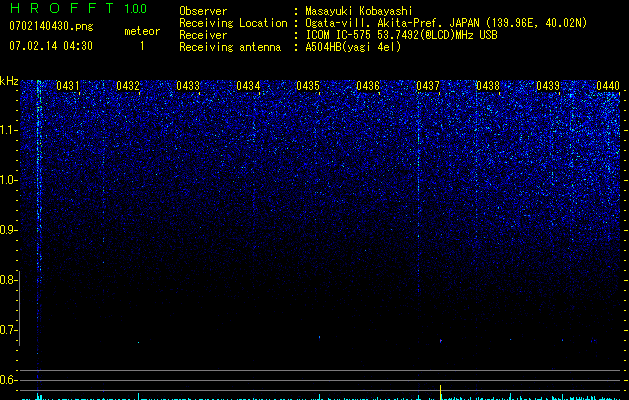Click the red meteor echo dot near 0437
This screenshot has width=629, height=400.
tap(440, 341)
